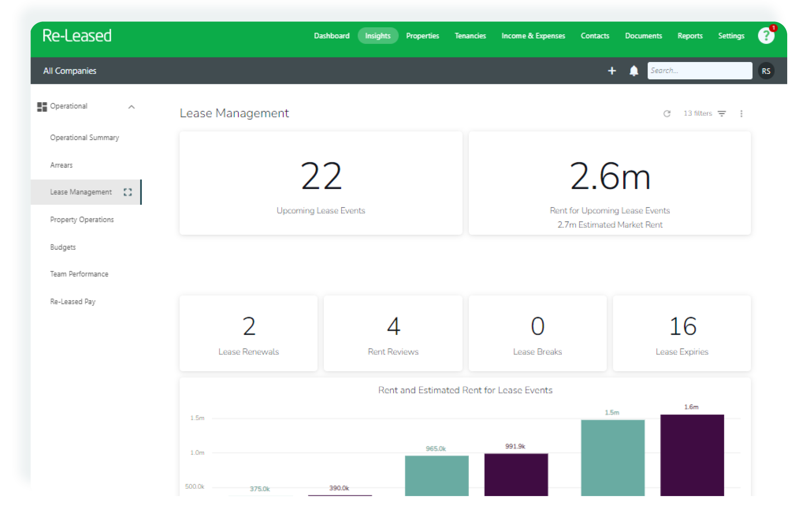Open Income & Expenses
Image resolution: width=812 pixels, height=525 pixels.
click(533, 36)
